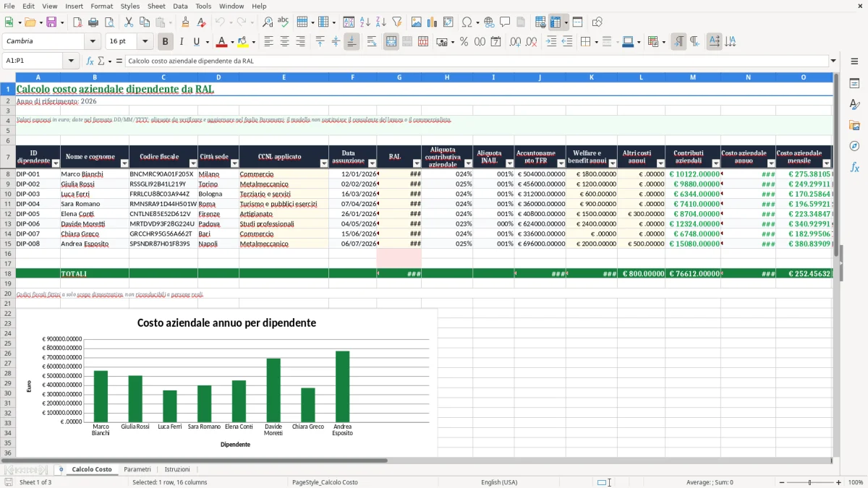Screen dimensions: 868x488
Task: Click the Define Print Area icon
Action: 540,22
